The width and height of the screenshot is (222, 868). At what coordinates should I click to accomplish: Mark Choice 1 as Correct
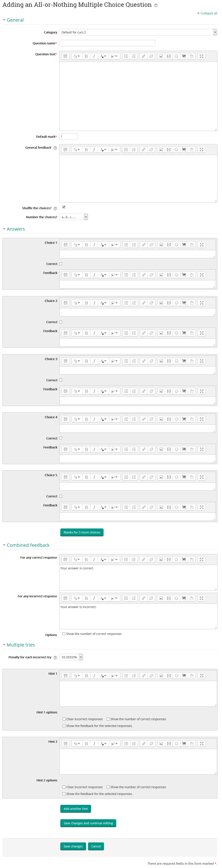[61, 264]
